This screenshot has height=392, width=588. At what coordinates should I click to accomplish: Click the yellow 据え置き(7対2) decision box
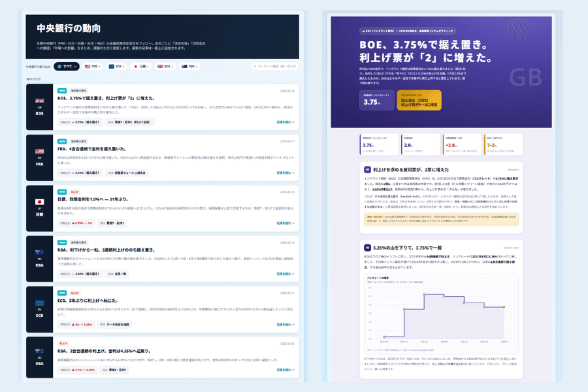pos(419,100)
